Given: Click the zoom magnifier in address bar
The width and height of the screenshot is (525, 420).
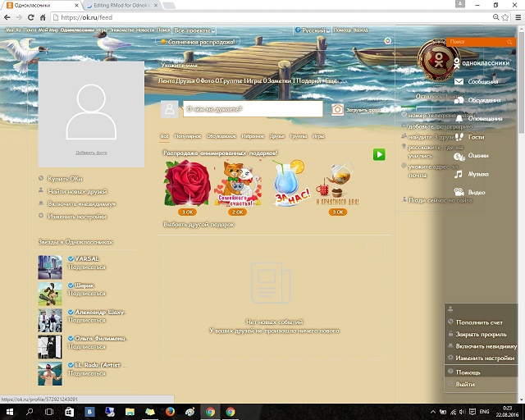Looking at the screenshot, I should (x=495, y=17).
